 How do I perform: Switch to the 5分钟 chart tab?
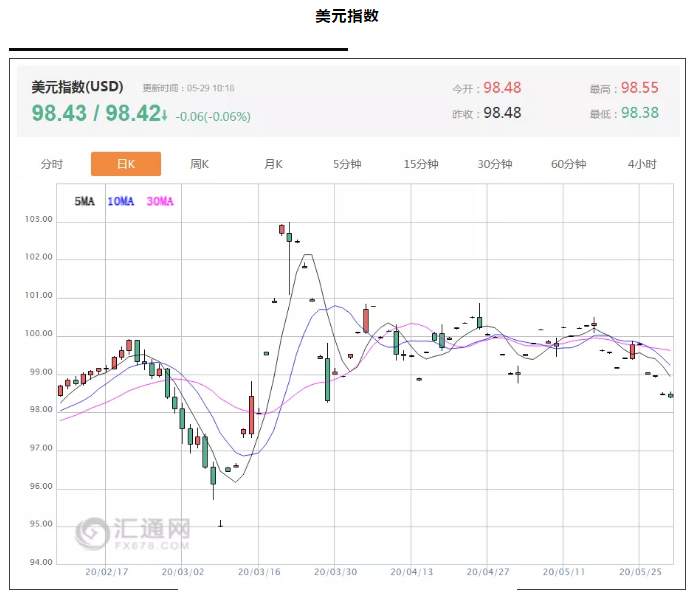point(347,164)
